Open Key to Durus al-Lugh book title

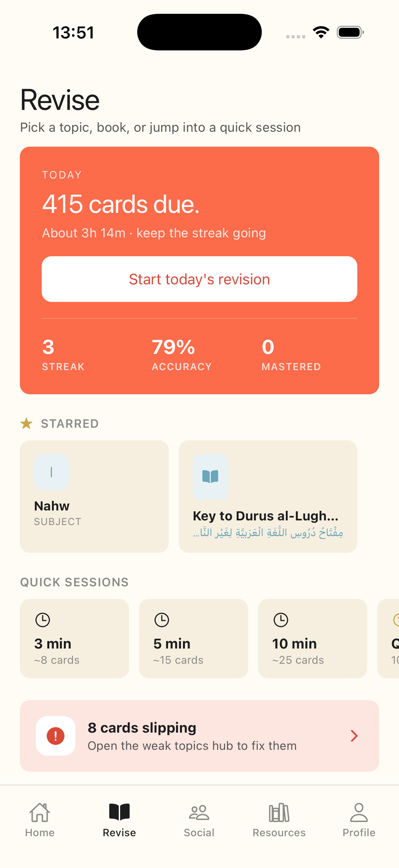pyautogui.click(x=265, y=516)
